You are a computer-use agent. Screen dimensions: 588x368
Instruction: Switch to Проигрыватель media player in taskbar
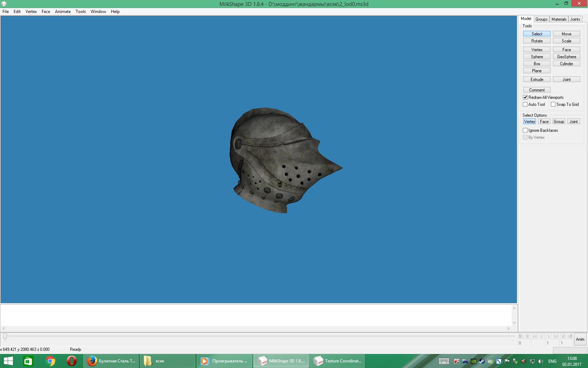224,361
